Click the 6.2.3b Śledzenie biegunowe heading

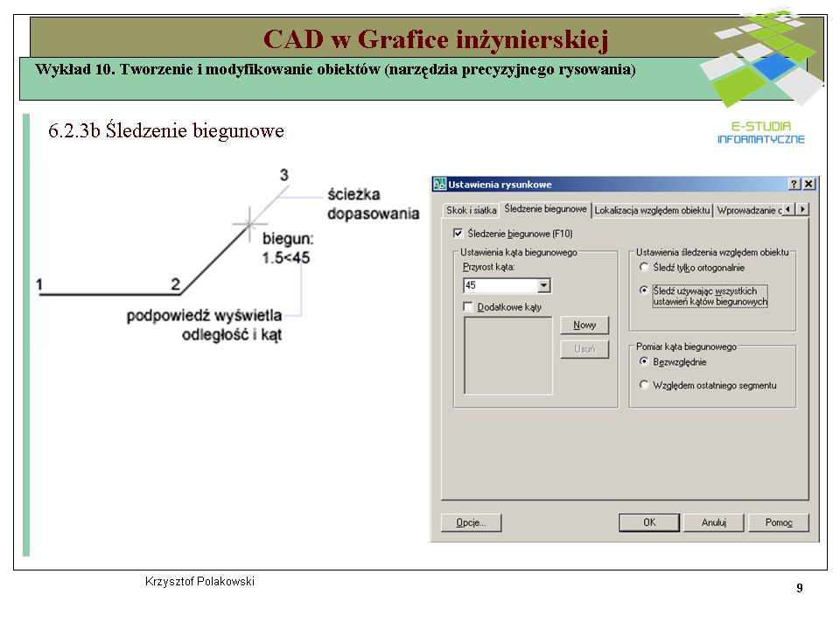[x=166, y=130]
